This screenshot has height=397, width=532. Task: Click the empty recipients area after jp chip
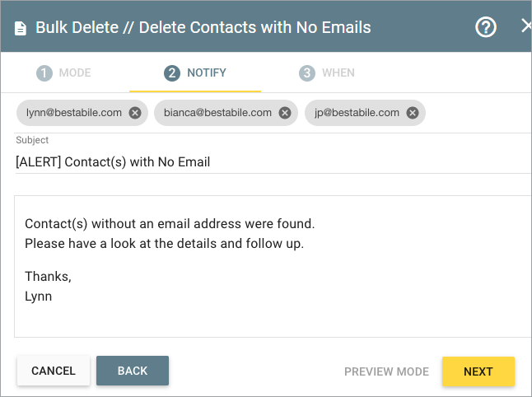coord(478,113)
